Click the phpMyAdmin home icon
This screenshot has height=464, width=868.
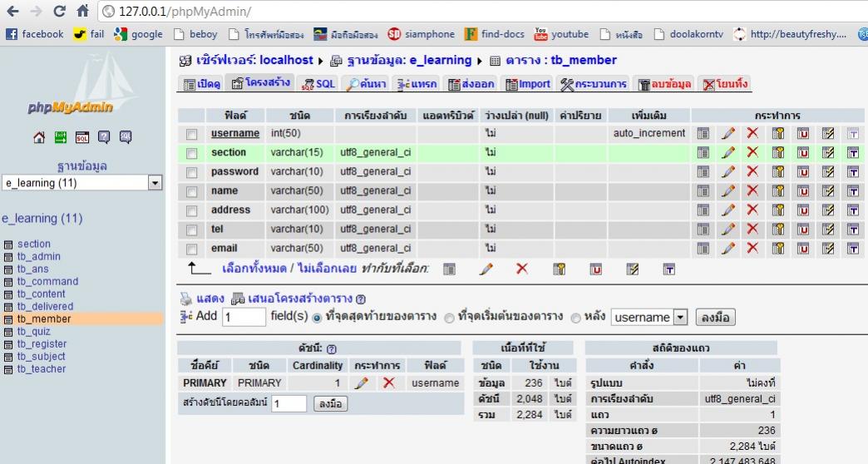pos(39,138)
